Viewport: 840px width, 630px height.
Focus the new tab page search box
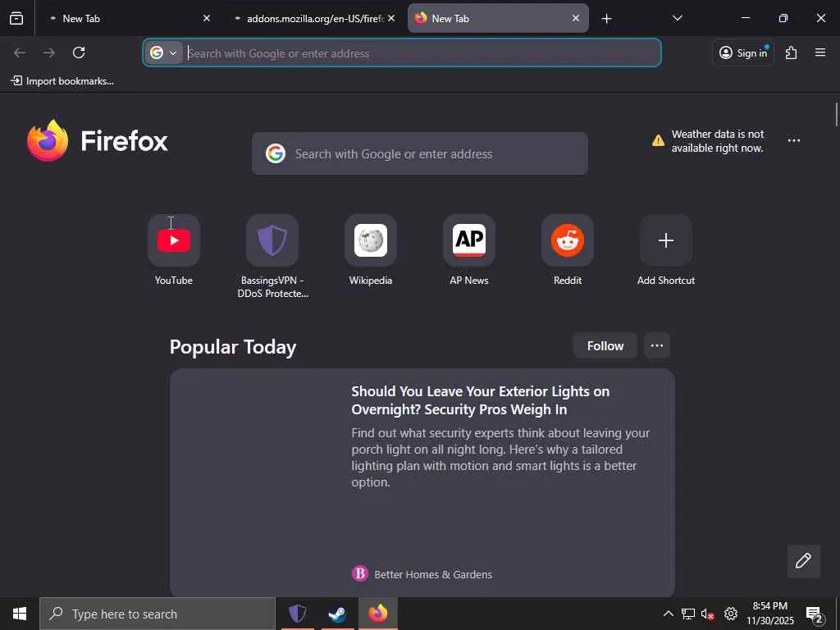[x=420, y=153]
